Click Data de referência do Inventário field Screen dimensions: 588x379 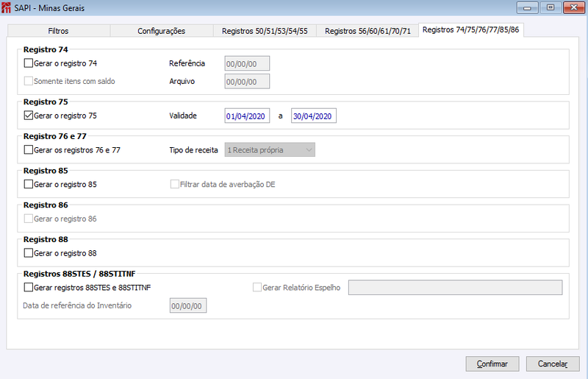[x=188, y=305]
